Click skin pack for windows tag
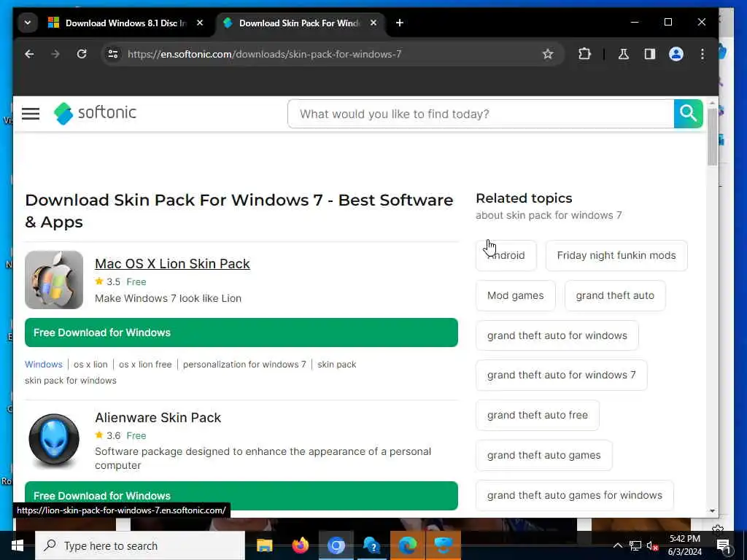The image size is (747, 560). click(x=71, y=381)
